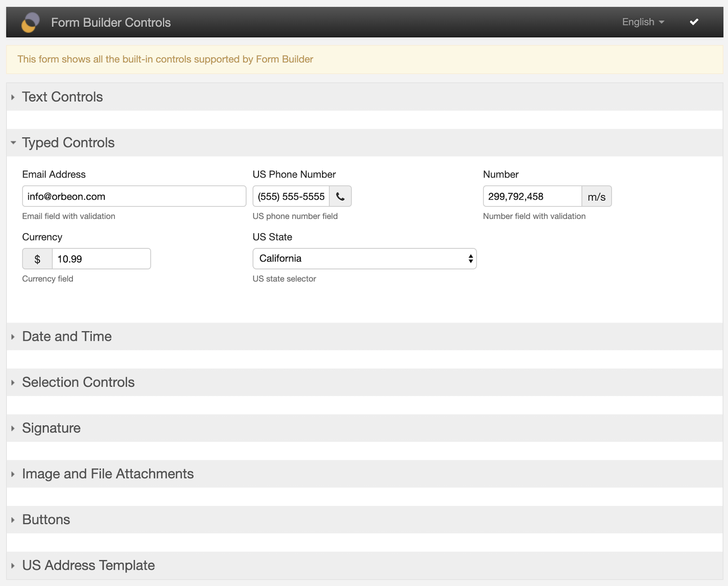
Task: Open the US State selector
Action: click(x=364, y=258)
